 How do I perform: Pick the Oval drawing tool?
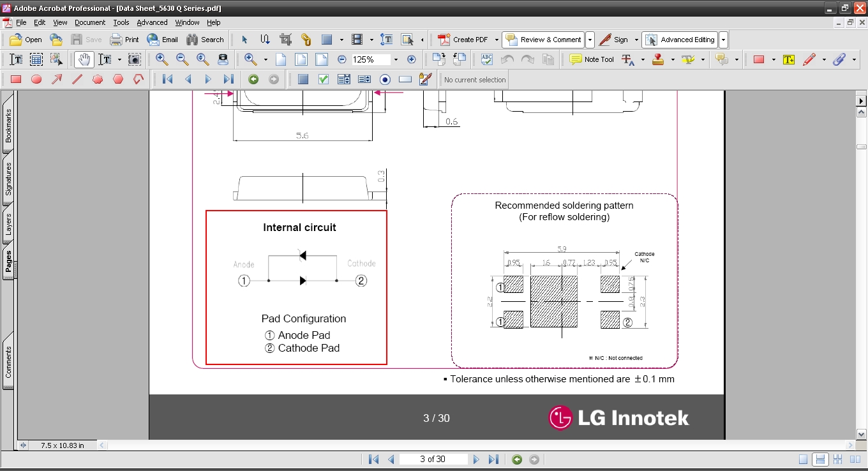click(36, 79)
